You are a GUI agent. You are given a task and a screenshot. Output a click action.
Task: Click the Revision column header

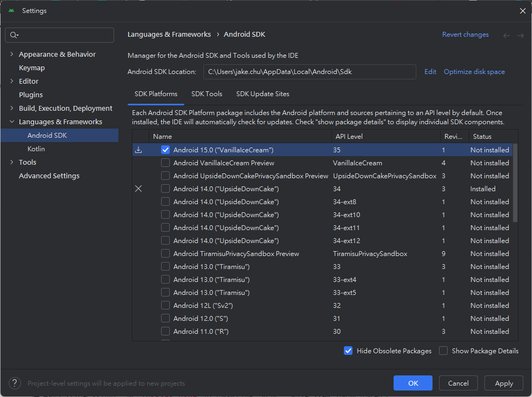click(x=455, y=137)
